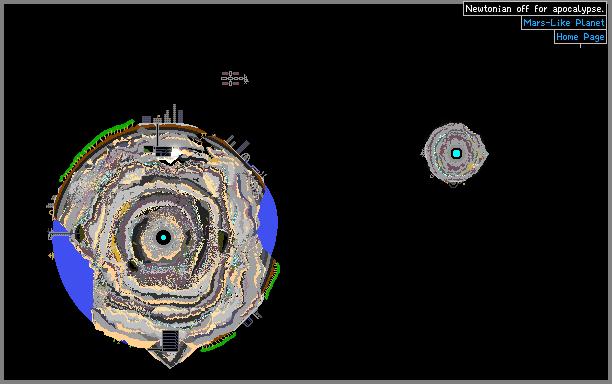Click the dark cave pocket right of the core
Screen dimensions: 612x384
[x=222, y=240]
